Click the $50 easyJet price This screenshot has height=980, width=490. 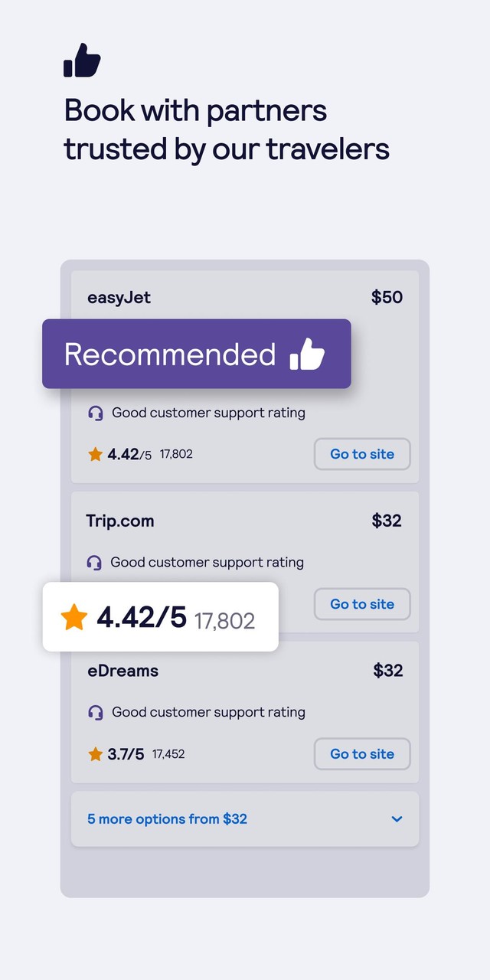point(387,297)
